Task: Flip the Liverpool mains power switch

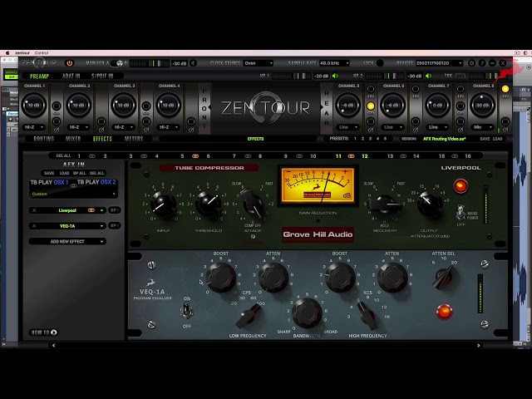Action: [461, 213]
